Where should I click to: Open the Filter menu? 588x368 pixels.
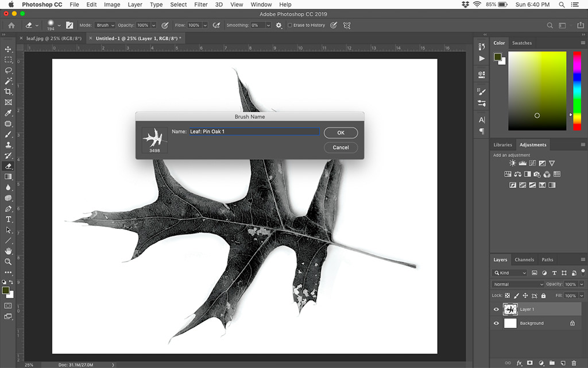click(200, 5)
